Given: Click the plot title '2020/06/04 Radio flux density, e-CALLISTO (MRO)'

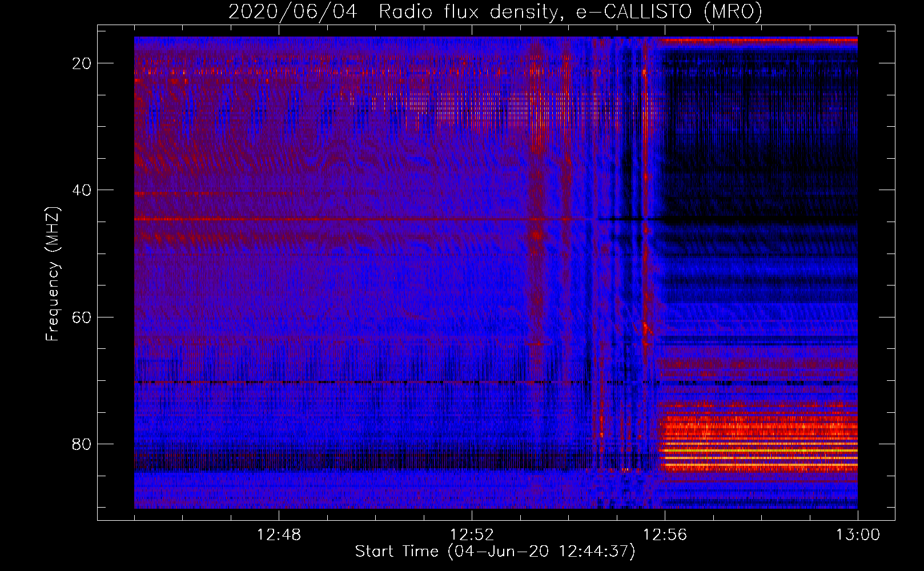Looking at the screenshot, I should pyautogui.click(x=495, y=11).
